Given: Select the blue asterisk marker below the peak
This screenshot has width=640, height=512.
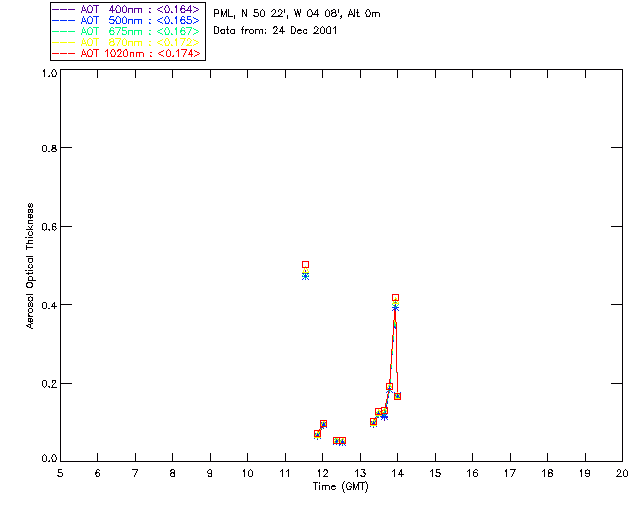Looking at the screenshot, I should [x=395, y=307].
